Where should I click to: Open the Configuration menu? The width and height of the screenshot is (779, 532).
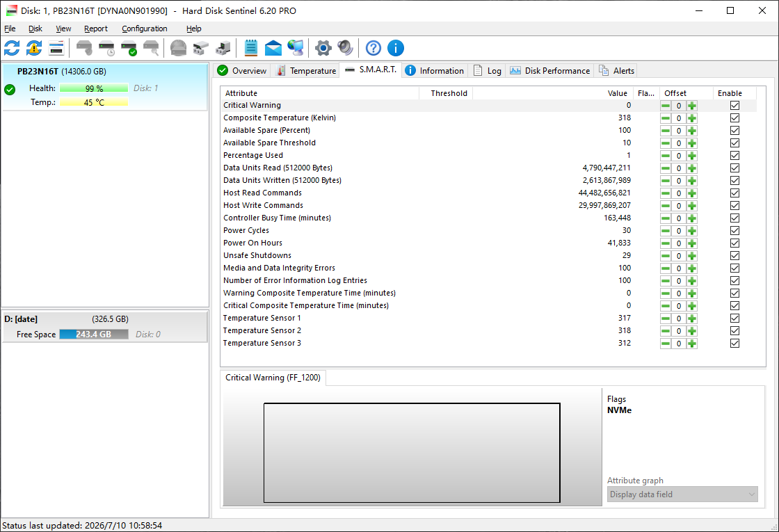[145, 29]
